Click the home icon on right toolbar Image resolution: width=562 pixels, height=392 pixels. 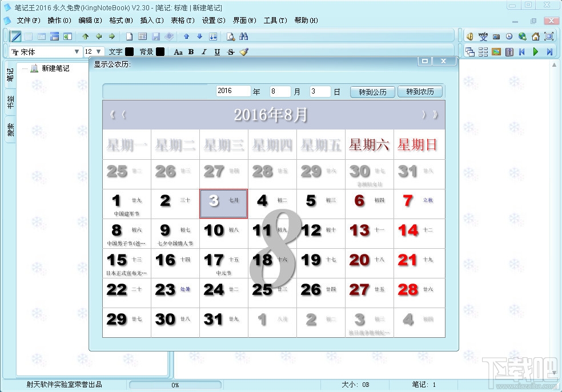tap(535, 37)
